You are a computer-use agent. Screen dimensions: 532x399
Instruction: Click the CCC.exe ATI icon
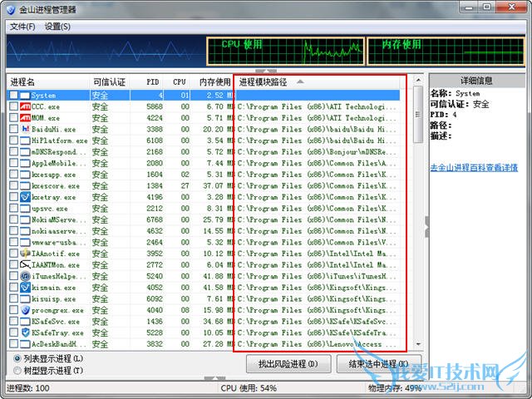pos(25,106)
